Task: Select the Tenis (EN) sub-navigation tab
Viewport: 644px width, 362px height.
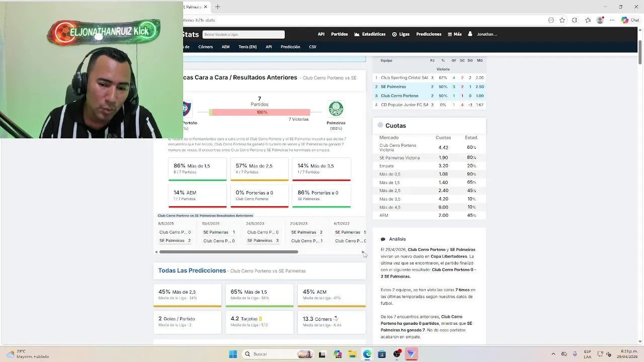Action: [x=248, y=47]
